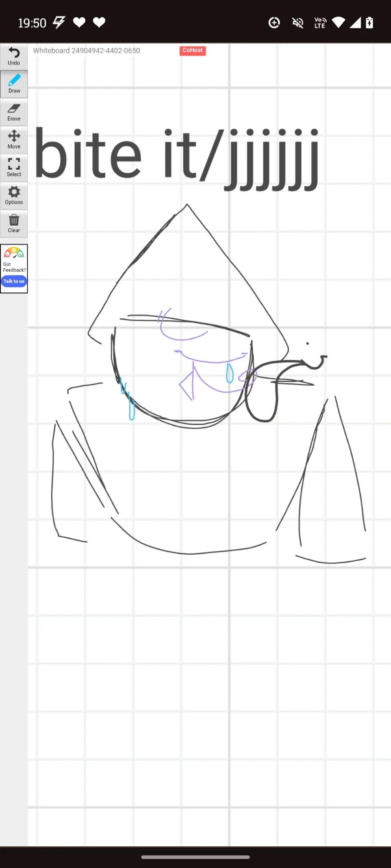Tap the cellular signal icon
Screen dimensions: 391x868
(x=355, y=23)
